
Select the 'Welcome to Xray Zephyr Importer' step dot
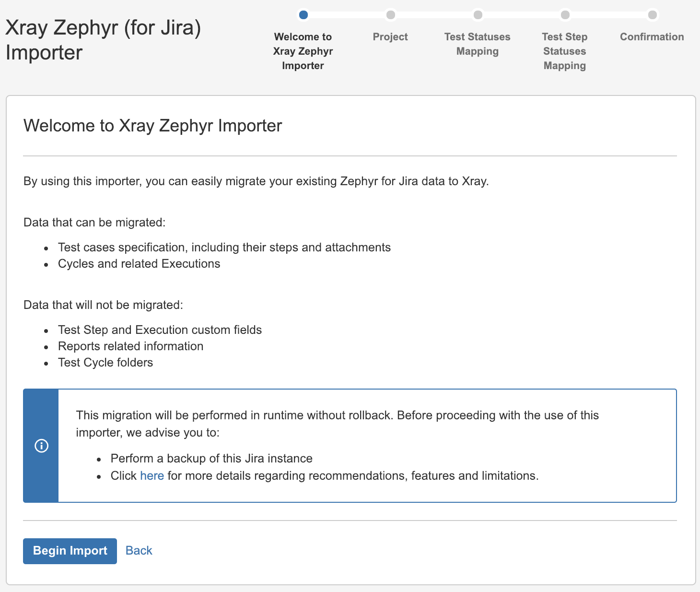[x=303, y=15]
